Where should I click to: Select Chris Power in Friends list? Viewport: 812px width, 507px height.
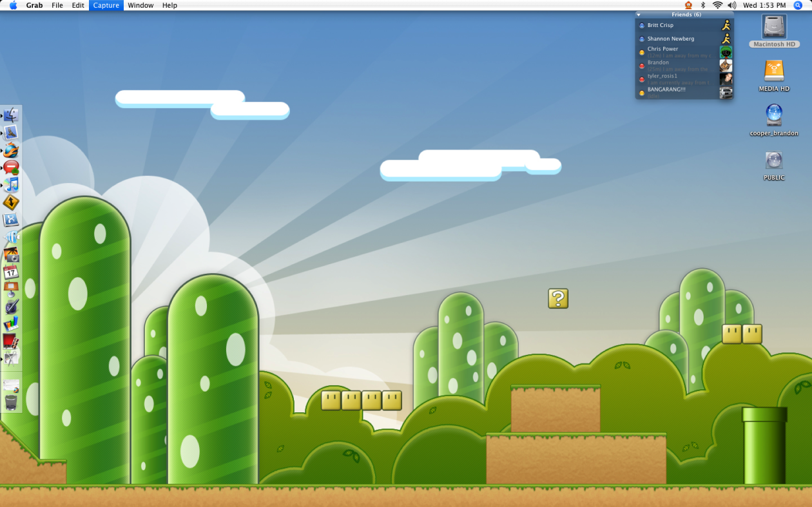click(x=684, y=52)
